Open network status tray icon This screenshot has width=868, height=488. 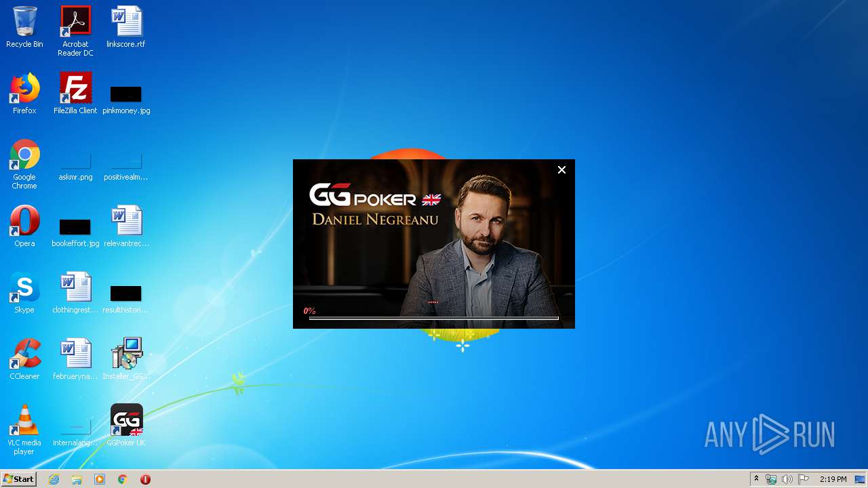pos(771,479)
